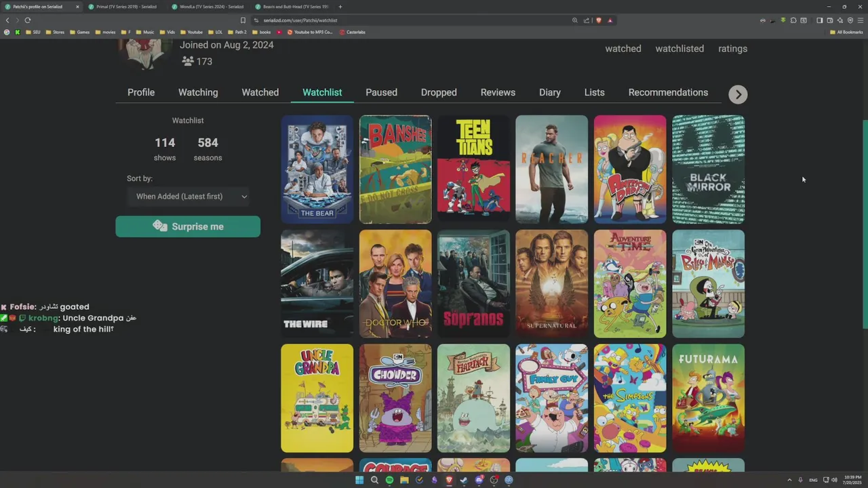This screenshot has width=868, height=488.
Task: Open the Brave VPN icon
Action: [x=850, y=20]
